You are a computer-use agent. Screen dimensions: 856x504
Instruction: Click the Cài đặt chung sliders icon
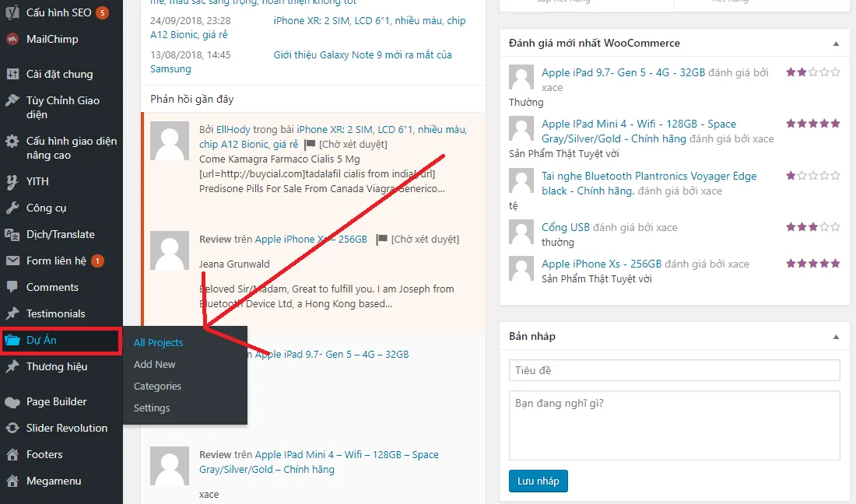(x=12, y=74)
